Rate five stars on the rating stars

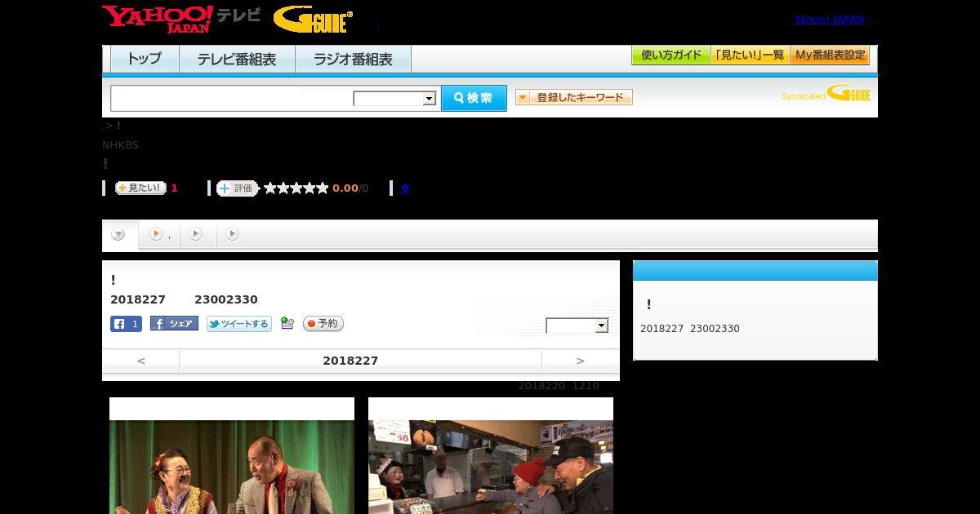[x=323, y=188]
